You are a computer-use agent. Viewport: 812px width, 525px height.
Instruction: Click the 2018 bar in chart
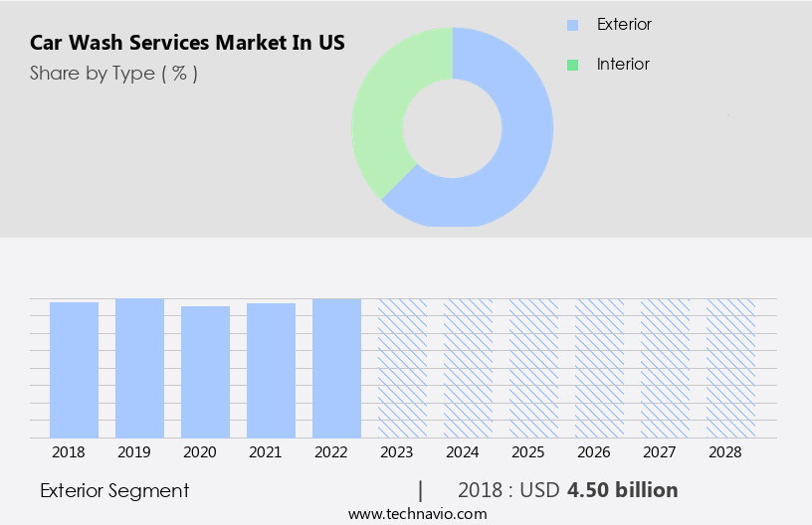pos(74,369)
